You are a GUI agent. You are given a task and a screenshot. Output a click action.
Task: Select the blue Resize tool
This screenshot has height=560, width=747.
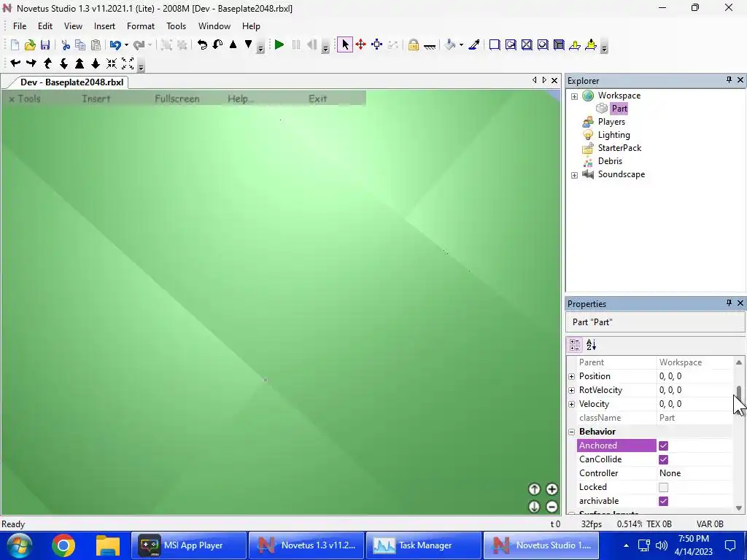pyautogui.click(x=377, y=44)
